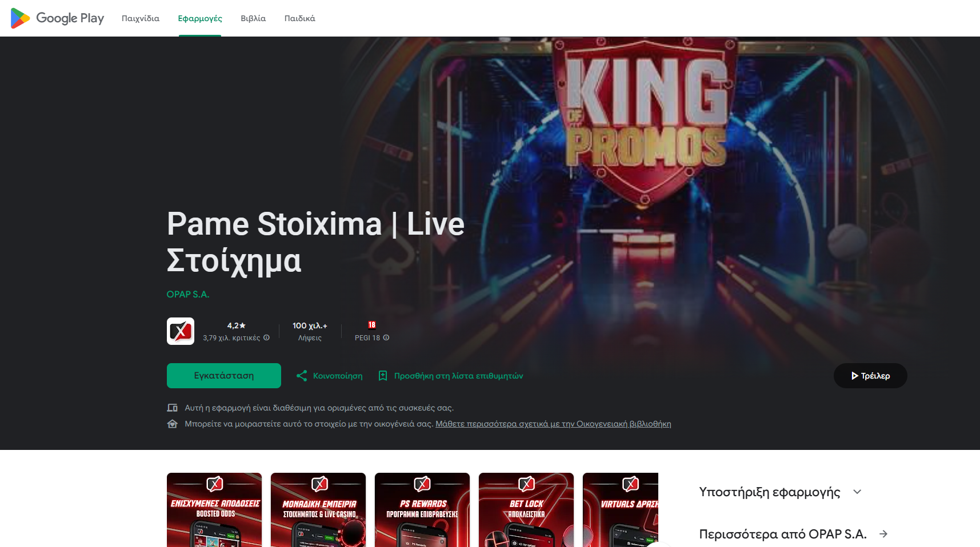This screenshot has width=980, height=547.
Task: Open the OPAP S.A. developer link
Action: coord(188,294)
